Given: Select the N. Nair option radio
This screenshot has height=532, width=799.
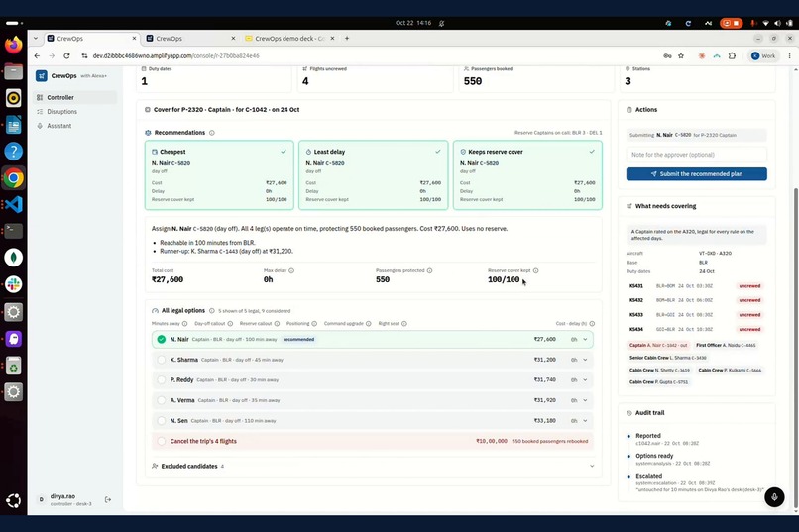Looking at the screenshot, I should [161, 339].
